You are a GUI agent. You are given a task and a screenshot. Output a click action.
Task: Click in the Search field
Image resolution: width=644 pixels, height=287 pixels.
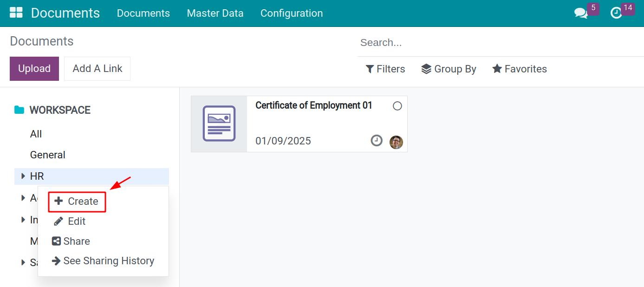[x=501, y=43]
